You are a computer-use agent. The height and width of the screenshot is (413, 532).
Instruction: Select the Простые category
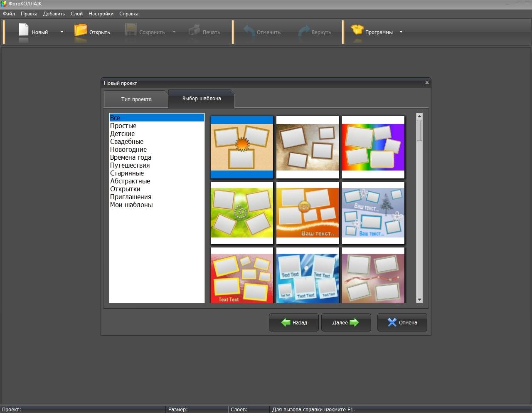pos(157,126)
